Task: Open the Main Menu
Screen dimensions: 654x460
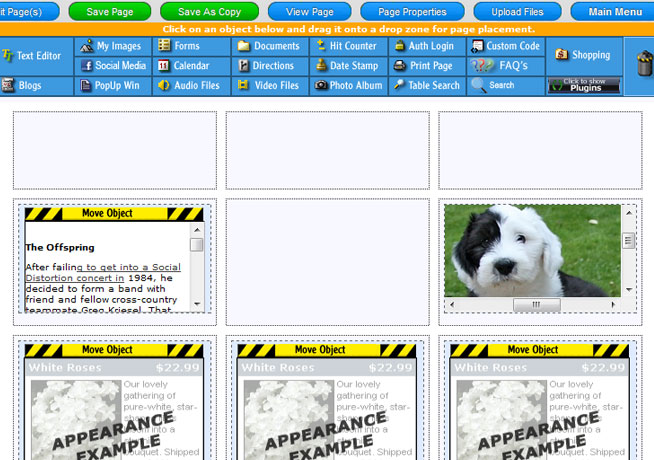Action: coord(614,12)
